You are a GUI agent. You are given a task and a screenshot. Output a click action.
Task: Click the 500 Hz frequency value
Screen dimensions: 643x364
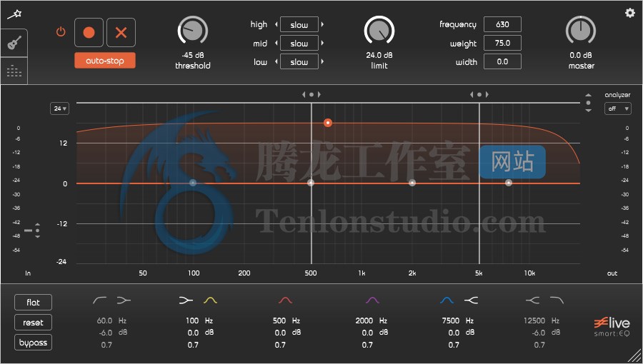pos(279,320)
